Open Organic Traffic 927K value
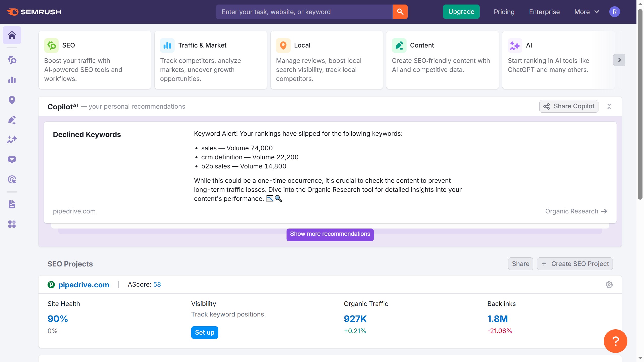644x362 pixels. [355, 319]
